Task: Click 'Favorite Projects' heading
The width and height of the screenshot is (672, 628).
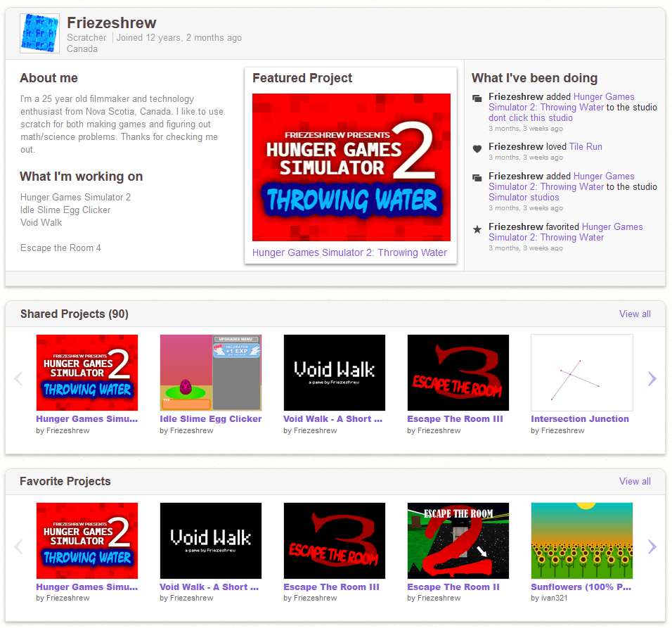Action: click(65, 481)
